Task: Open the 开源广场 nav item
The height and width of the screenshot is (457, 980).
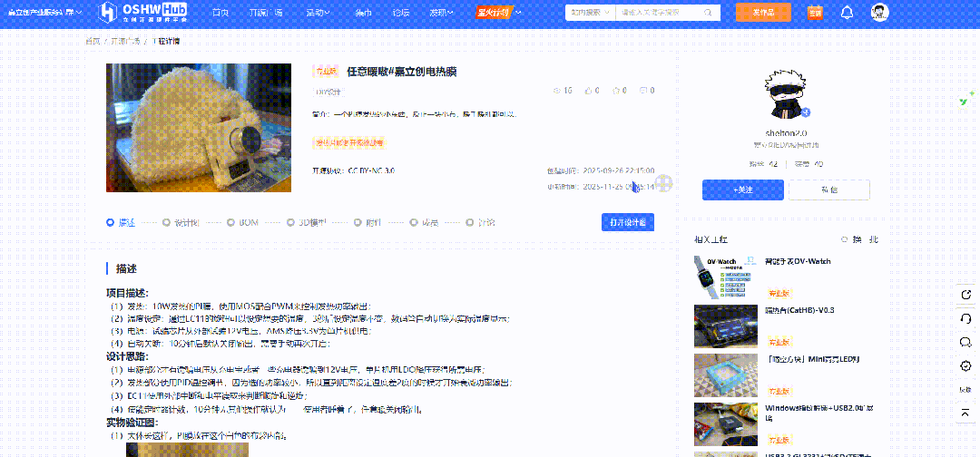Action: point(266,13)
